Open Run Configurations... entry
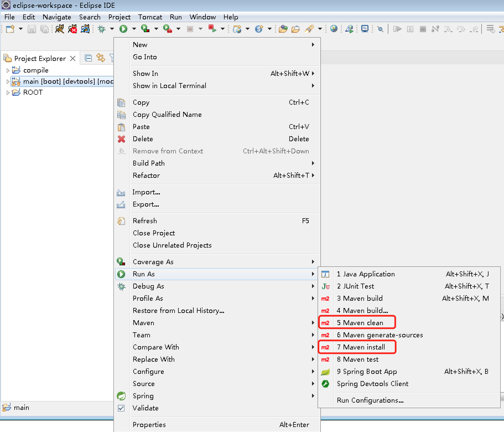 pyautogui.click(x=370, y=400)
